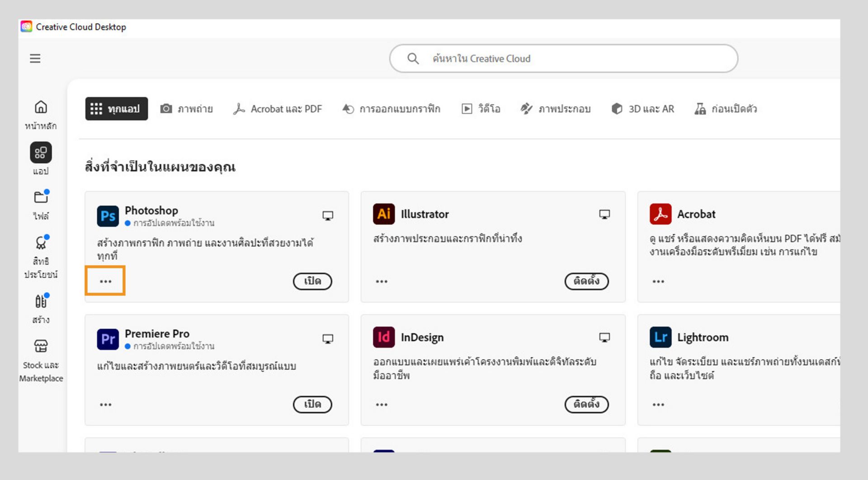Select the แอป apps icon in sidebar
This screenshot has height=480, width=868.
41,152
